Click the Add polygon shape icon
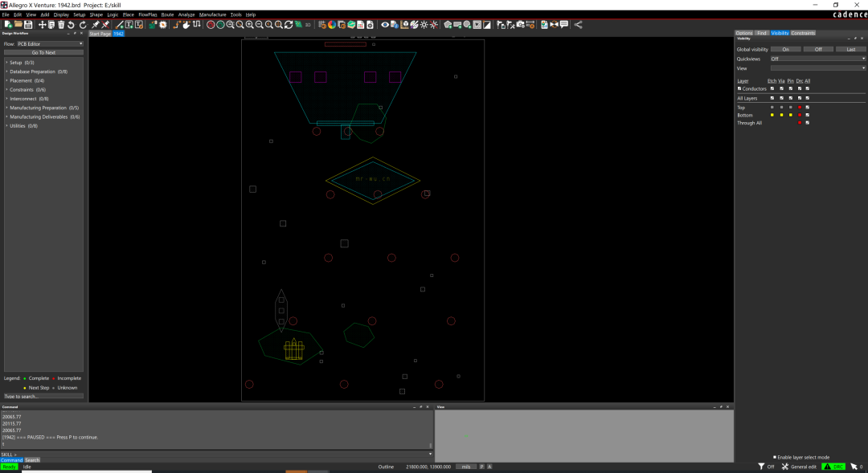 [448, 24]
